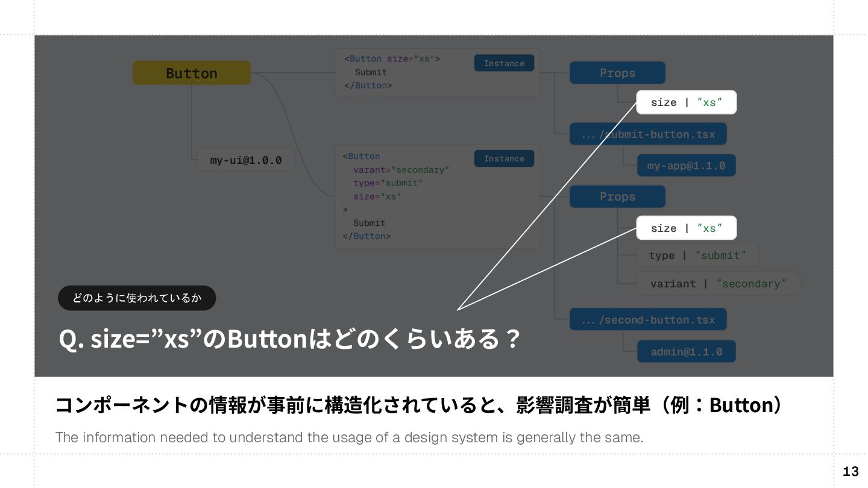The width and height of the screenshot is (868, 488).
Task: Click the closing </Button> tag in the second snippet
Action: 366,236
